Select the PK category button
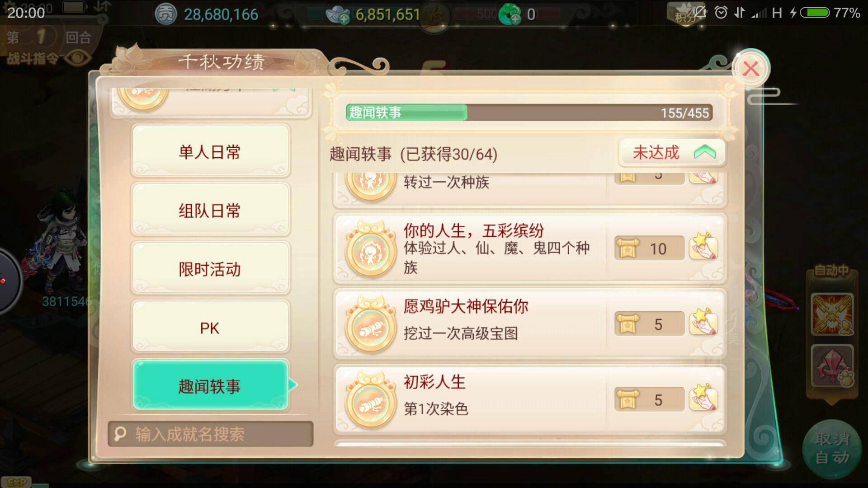 coord(210,327)
